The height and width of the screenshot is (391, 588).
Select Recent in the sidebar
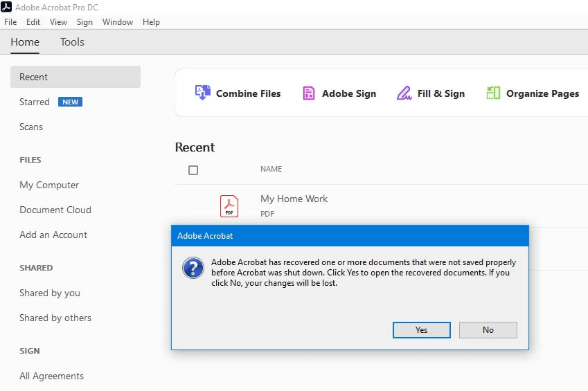click(75, 77)
